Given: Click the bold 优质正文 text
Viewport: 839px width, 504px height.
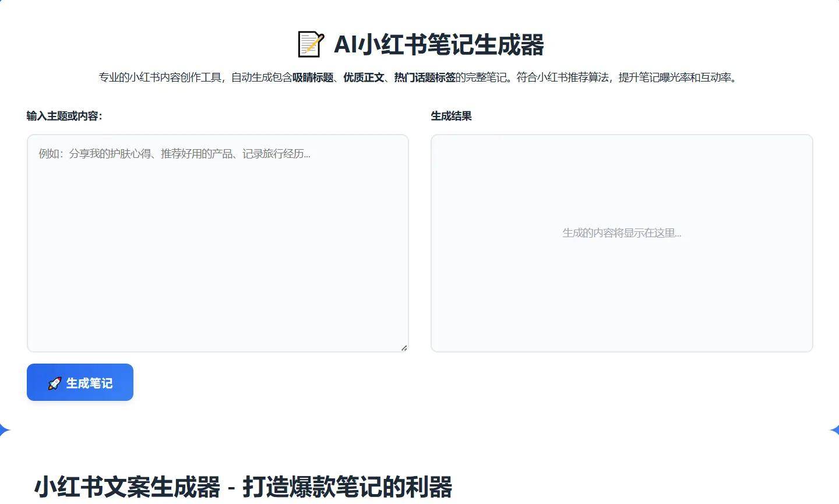Looking at the screenshot, I should [x=364, y=77].
